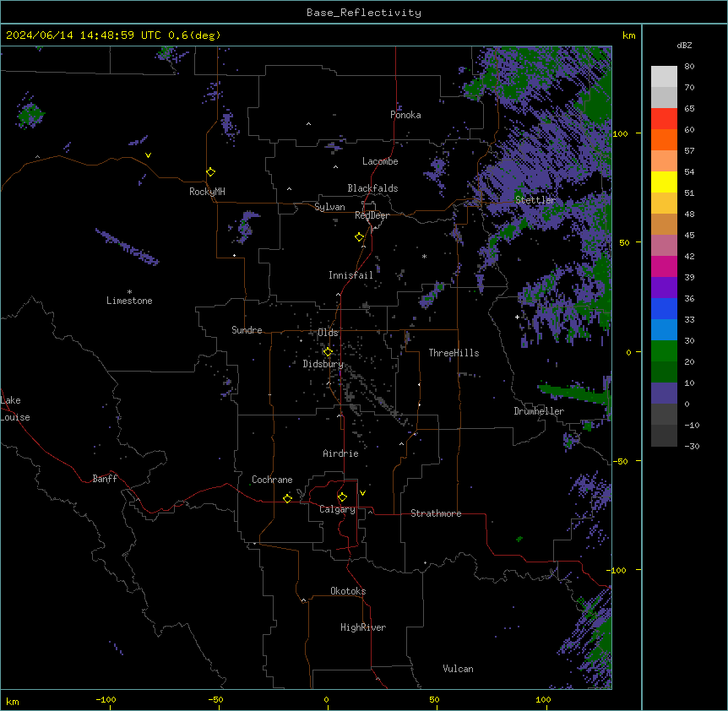Select the Drumheller label

(539, 411)
